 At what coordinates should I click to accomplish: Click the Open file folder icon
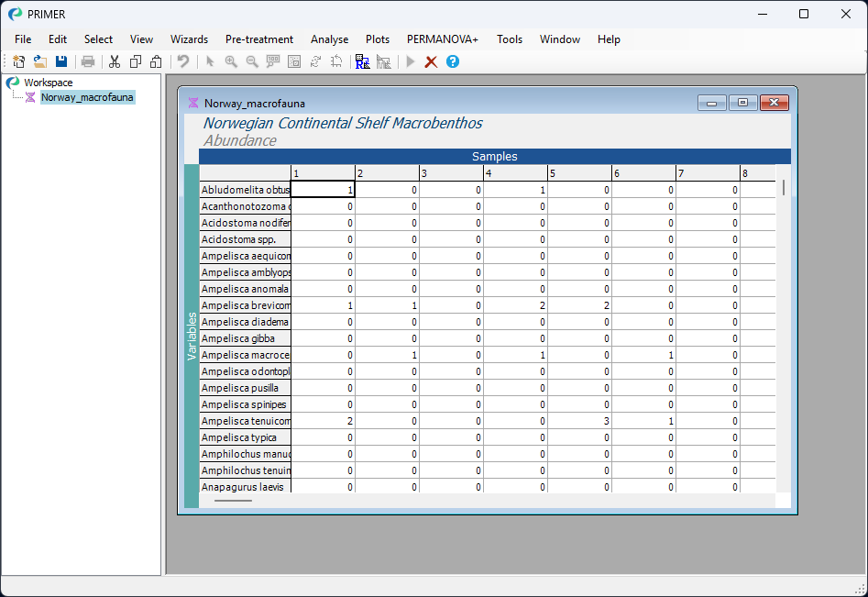click(x=40, y=61)
